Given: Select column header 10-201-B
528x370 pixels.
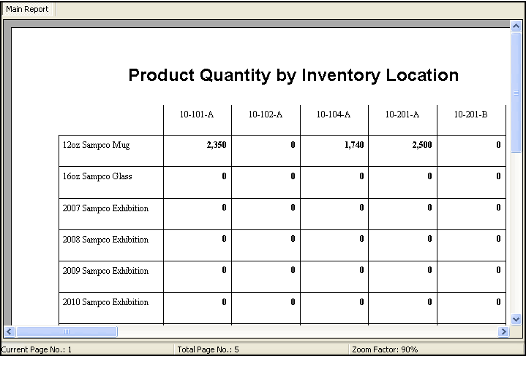Looking at the screenshot, I should [471, 115].
